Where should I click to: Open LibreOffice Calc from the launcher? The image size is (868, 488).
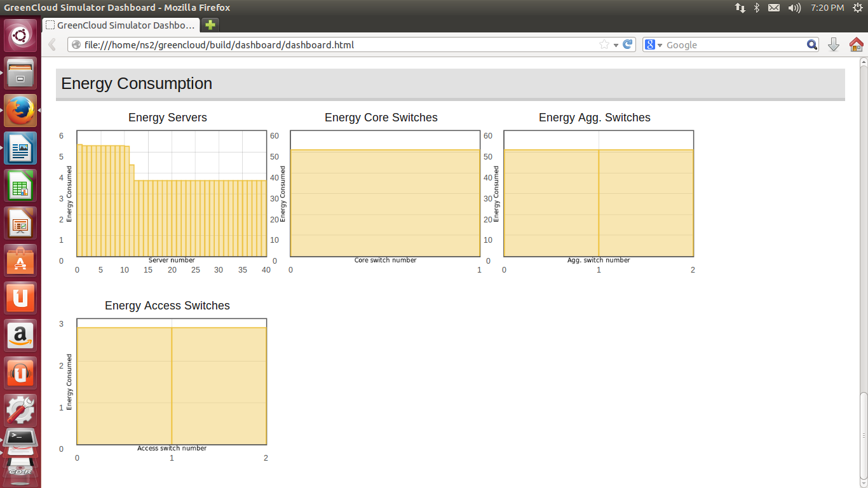[20, 186]
